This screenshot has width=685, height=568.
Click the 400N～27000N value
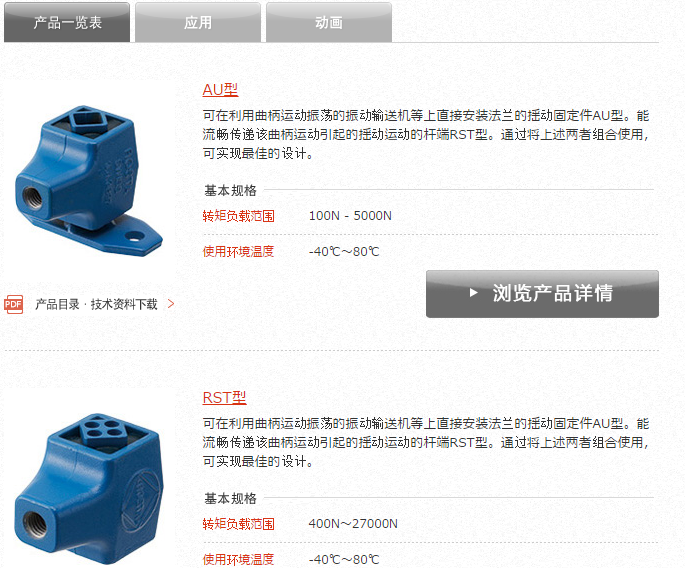coord(353,523)
